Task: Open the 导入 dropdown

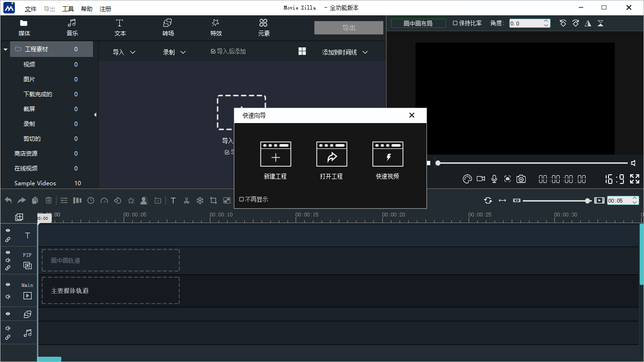Action: [124, 52]
